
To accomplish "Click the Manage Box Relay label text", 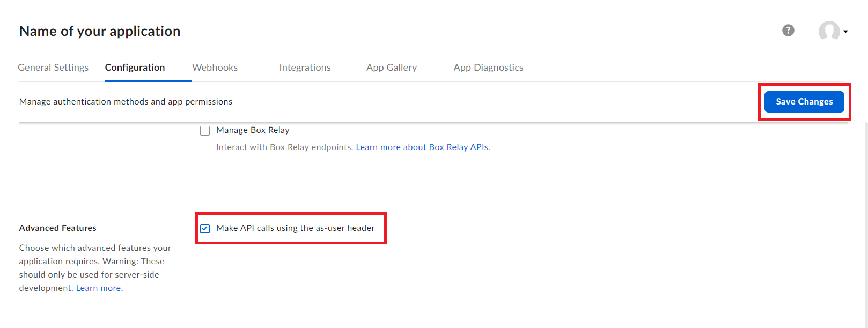I will [253, 130].
